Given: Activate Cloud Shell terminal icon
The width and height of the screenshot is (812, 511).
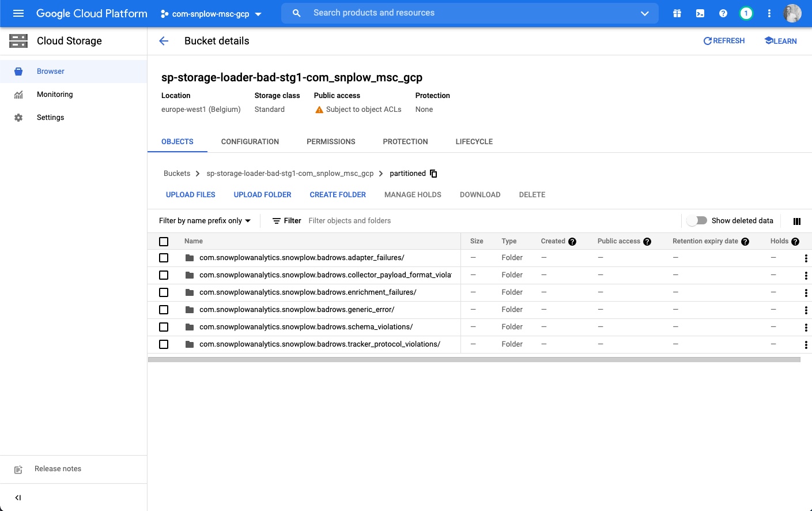Looking at the screenshot, I should [700, 13].
